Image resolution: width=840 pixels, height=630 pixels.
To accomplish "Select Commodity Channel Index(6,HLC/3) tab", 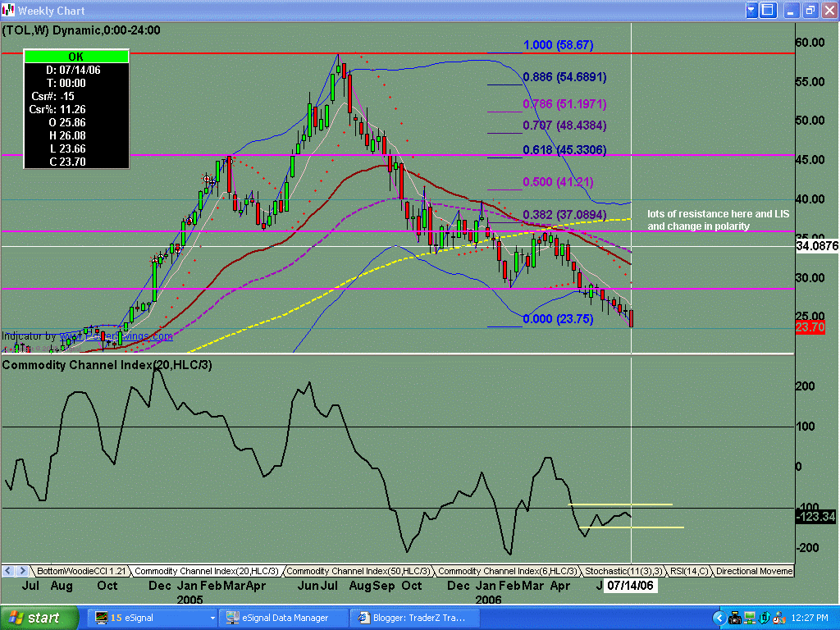I will [x=507, y=571].
